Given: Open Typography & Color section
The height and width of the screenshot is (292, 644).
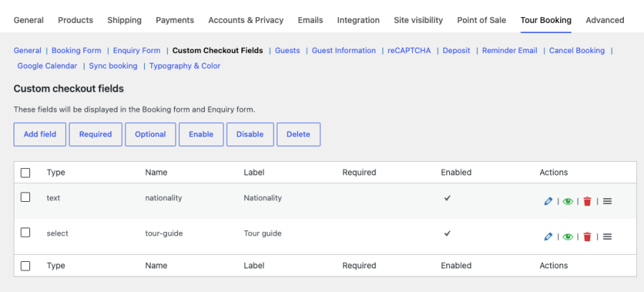Looking at the screenshot, I should (185, 66).
